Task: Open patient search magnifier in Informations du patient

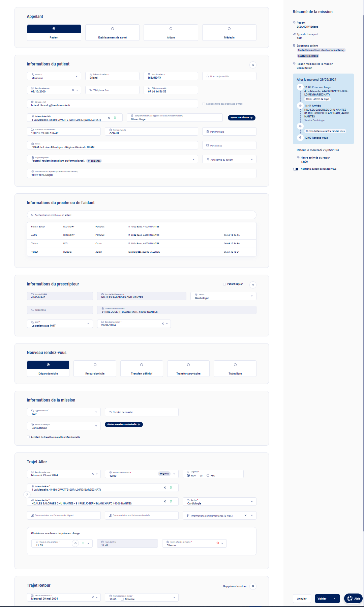Action: (x=253, y=65)
